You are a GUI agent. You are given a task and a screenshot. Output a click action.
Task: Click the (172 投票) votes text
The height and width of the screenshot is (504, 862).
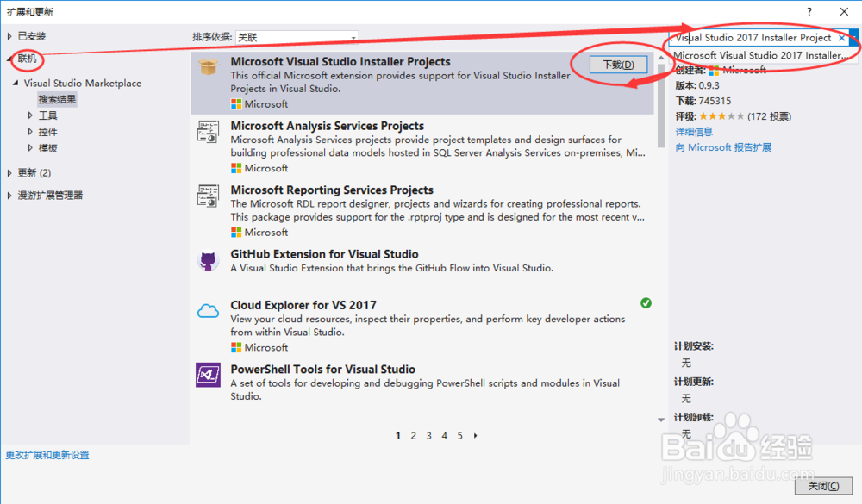point(770,116)
